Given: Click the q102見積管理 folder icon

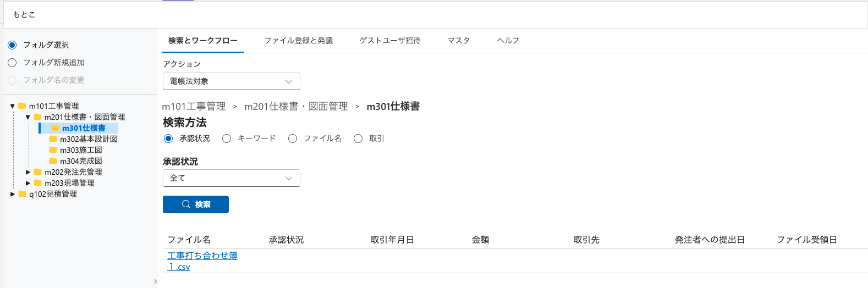Looking at the screenshot, I should point(22,193).
